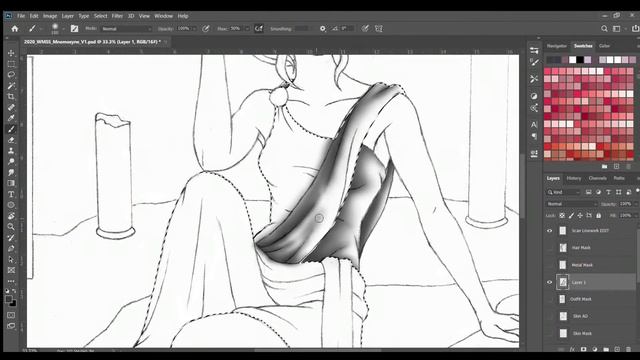Open the workspace switcher icon
640x360 pixels.
tap(617, 29)
